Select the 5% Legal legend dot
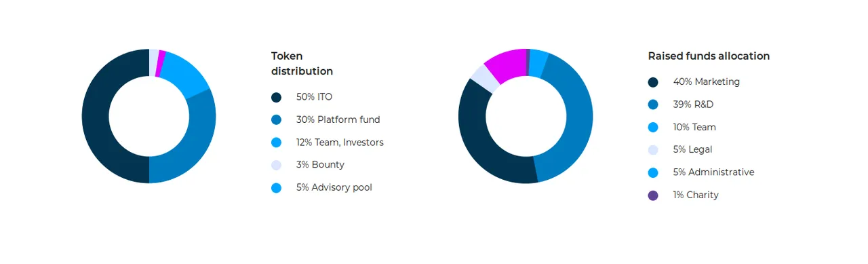 point(653,150)
